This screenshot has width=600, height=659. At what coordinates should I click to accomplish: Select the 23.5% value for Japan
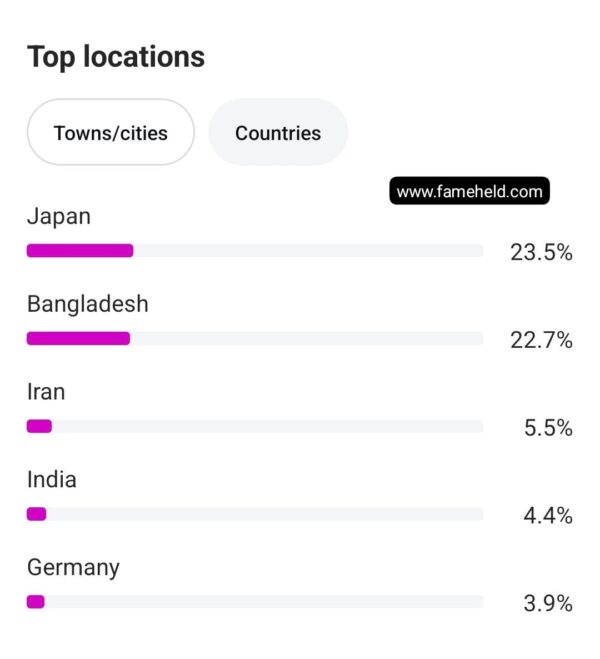541,252
